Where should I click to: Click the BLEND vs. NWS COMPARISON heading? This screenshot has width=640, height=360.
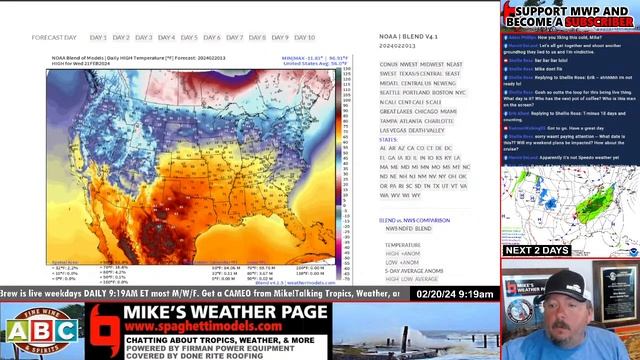(414, 220)
